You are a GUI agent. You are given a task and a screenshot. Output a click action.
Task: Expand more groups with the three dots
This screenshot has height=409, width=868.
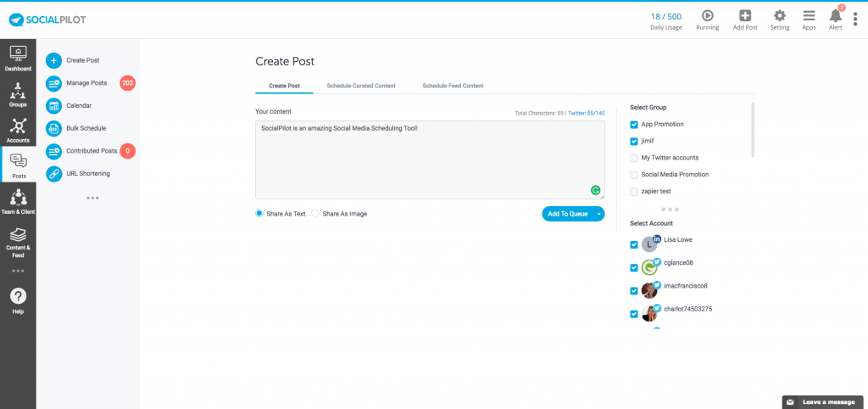670,209
